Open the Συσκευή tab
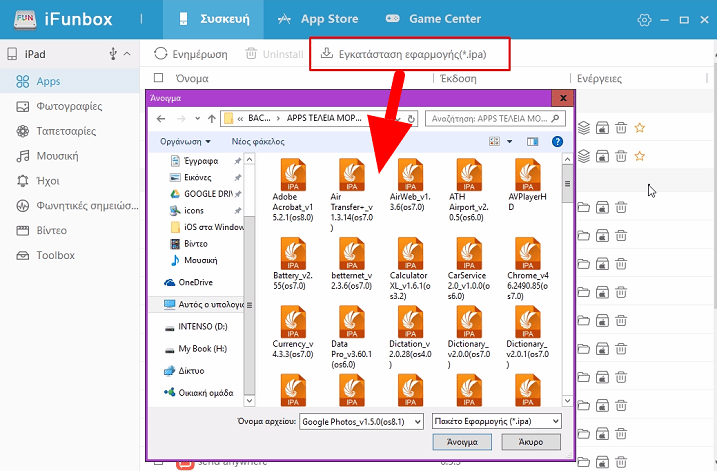This screenshot has height=471, width=717. (x=213, y=19)
